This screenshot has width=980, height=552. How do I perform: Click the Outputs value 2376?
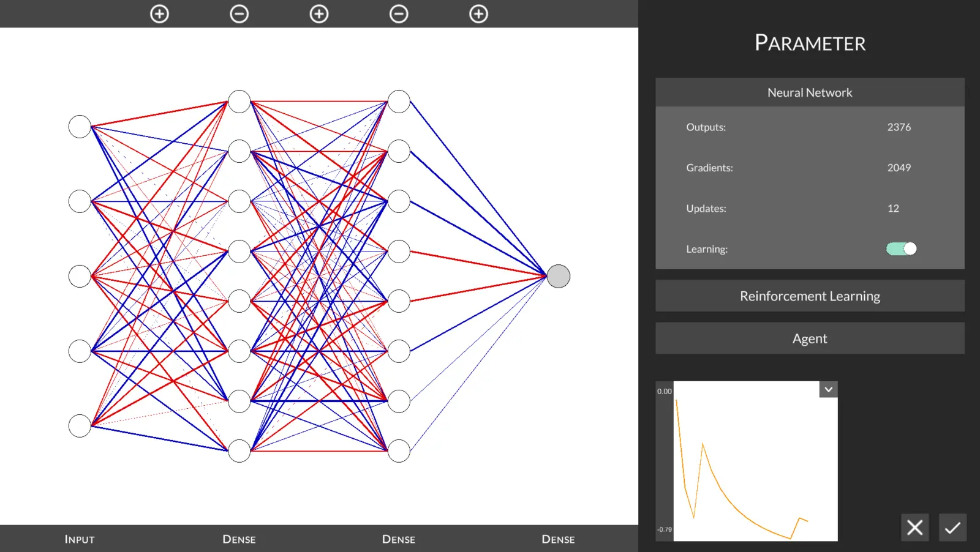point(899,127)
